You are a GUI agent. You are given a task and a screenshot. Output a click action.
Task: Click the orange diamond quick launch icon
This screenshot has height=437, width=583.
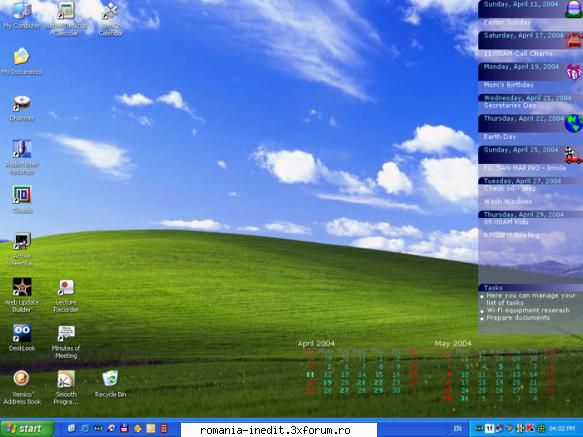138,428
